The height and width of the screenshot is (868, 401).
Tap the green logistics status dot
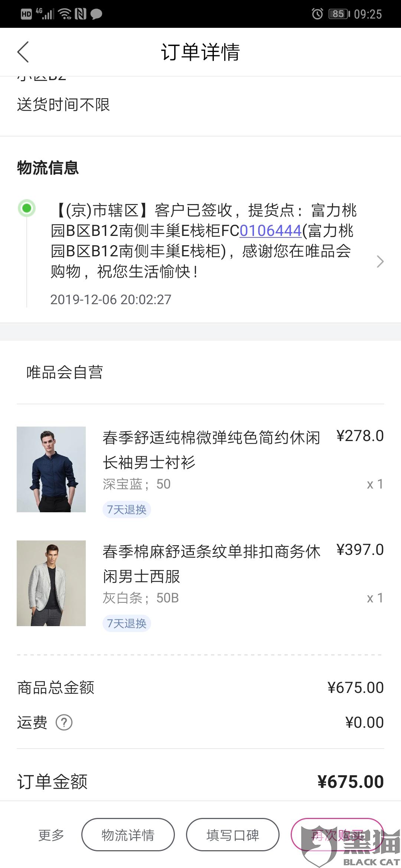coord(27,208)
